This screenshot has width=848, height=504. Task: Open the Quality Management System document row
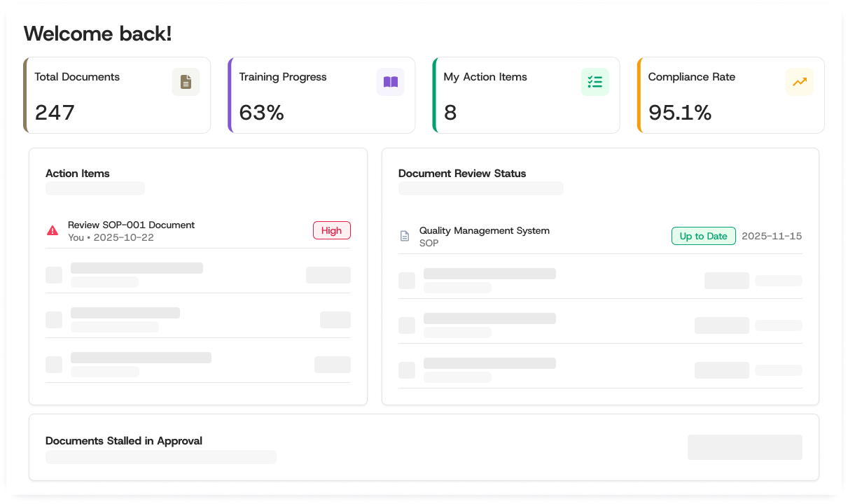click(x=600, y=237)
